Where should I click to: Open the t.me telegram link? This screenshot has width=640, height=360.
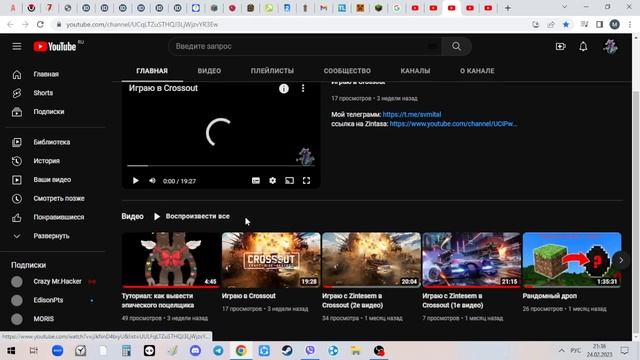coord(412,115)
